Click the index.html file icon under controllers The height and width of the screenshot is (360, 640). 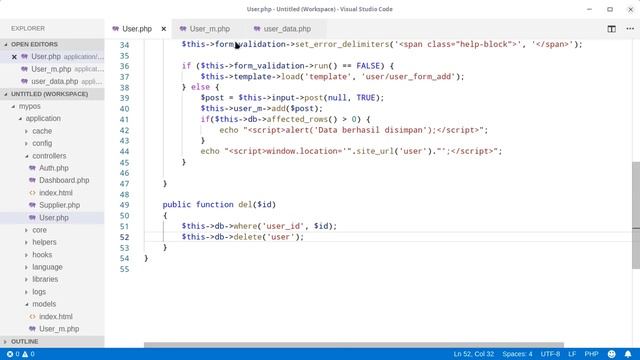click(x=32, y=193)
